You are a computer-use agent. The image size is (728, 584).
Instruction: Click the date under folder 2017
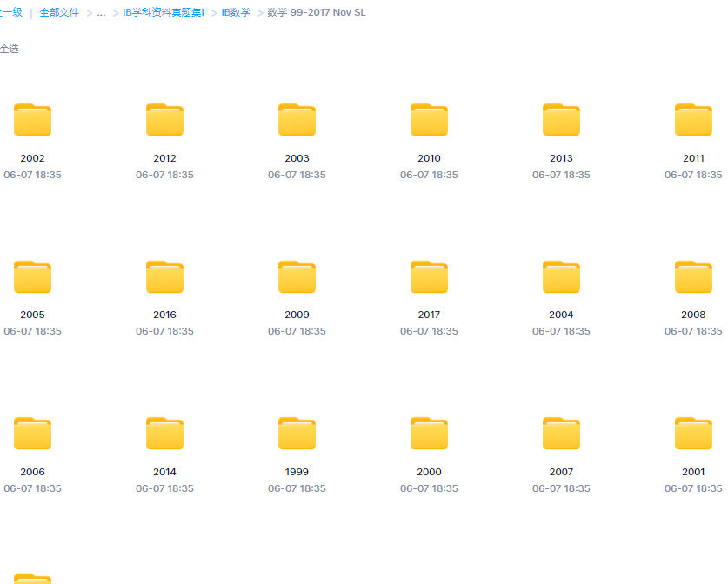429,331
